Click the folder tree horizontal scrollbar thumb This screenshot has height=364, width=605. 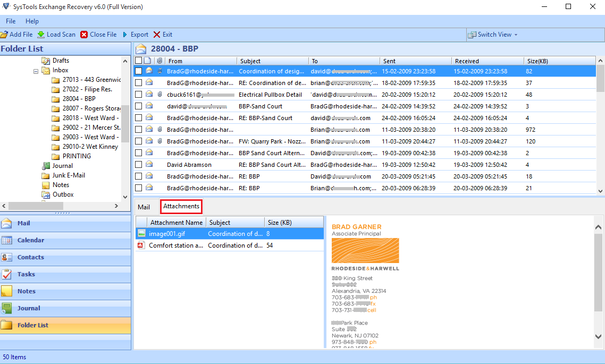(x=36, y=206)
